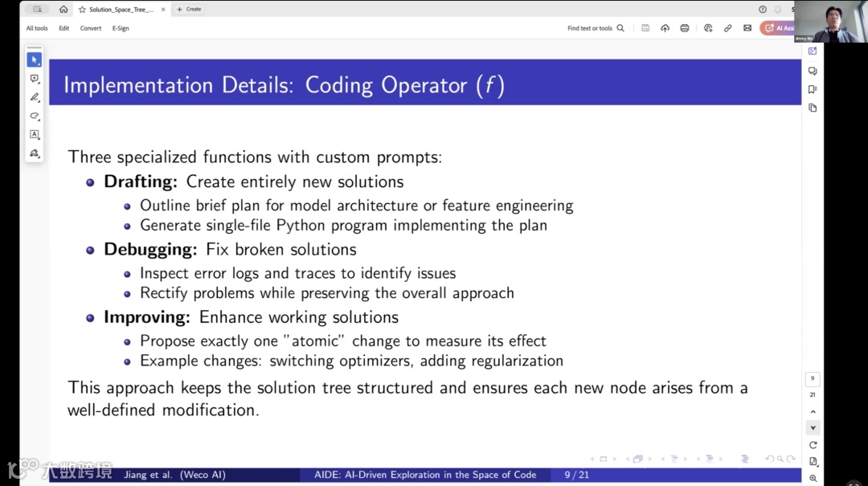Click the Create new tab button
Screen dimensions: 868x486
pyautogui.click(x=189, y=10)
